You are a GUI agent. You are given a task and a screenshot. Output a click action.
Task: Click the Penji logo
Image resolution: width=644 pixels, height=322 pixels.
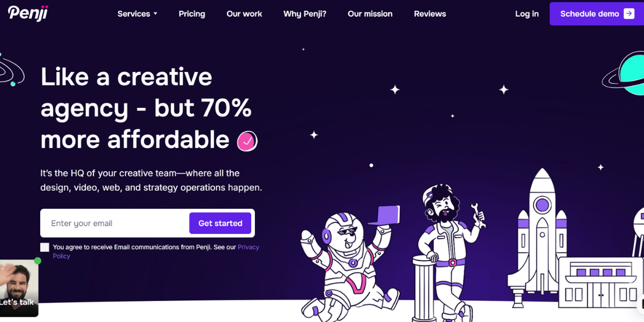click(x=28, y=13)
